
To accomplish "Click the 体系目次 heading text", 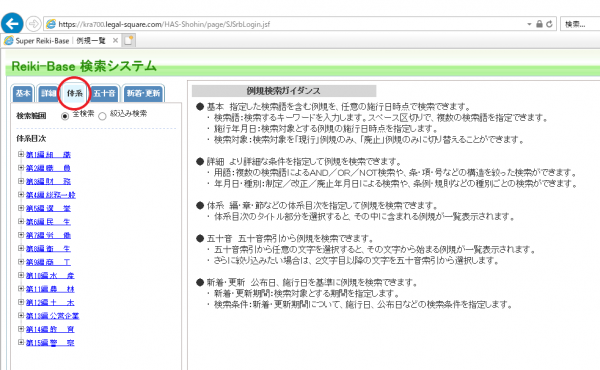I will coord(31,139).
